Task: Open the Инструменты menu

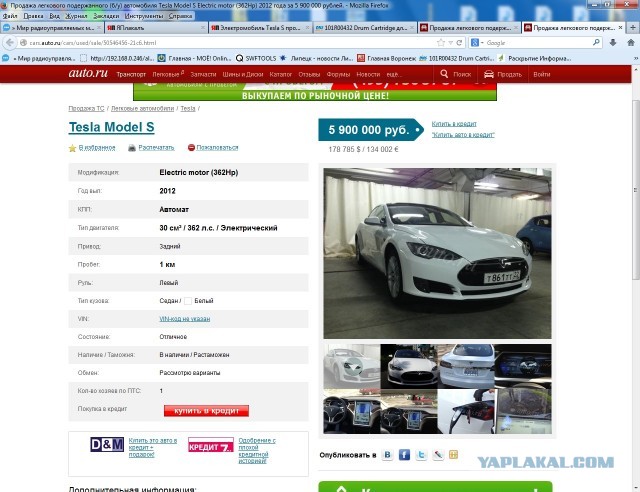Action: pyautogui.click(x=144, y=16)
